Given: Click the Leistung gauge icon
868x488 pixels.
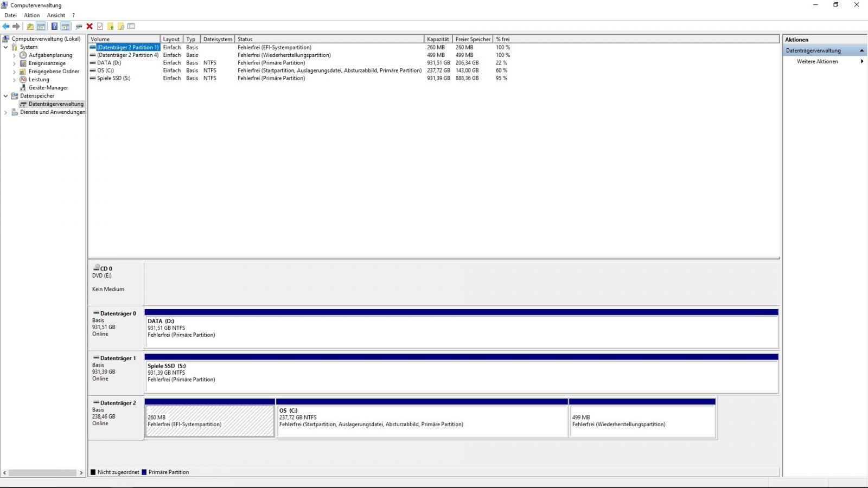Looking at the screenshot, I should pyautogui.click(x=23, y=80).
